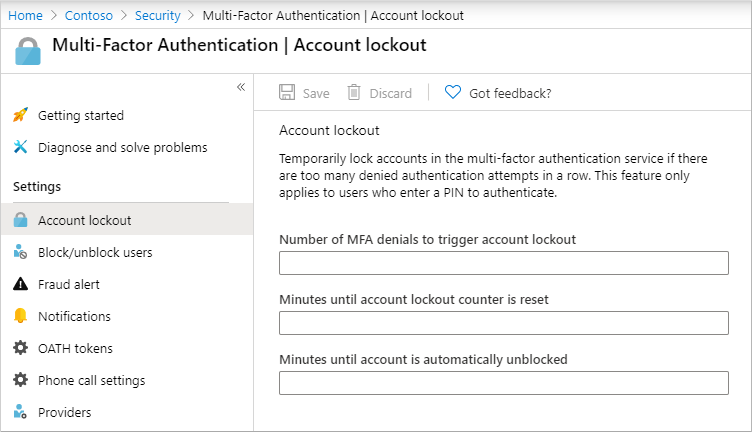The height and width of the screenshot is (432, 752).
Task: Click the Diagnose and solve problems wrench icon
Action: pyautogui.click(x=20, y=147)
